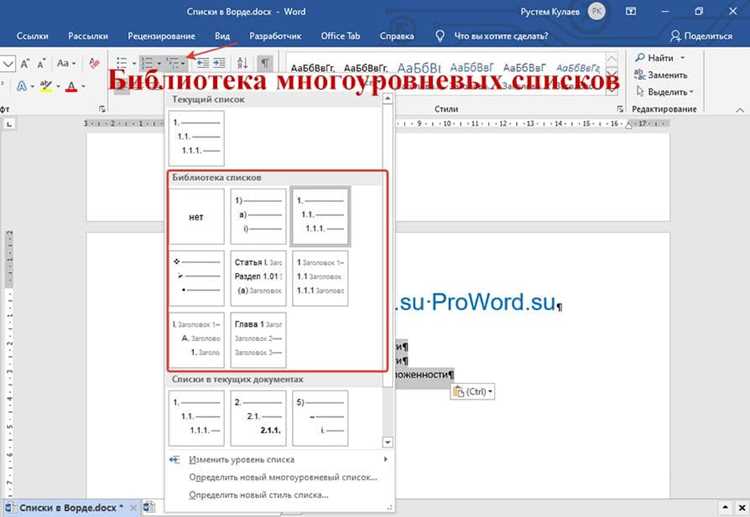This screenshot has height=517, width=750.
Task: Click Определить новый многоуровневый список
Action: pyautogui.click(x=283, y=477)
